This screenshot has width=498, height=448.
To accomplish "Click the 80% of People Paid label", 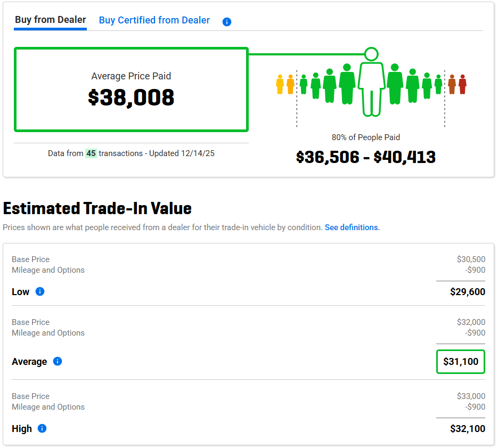I will click(x=366, y=137).
